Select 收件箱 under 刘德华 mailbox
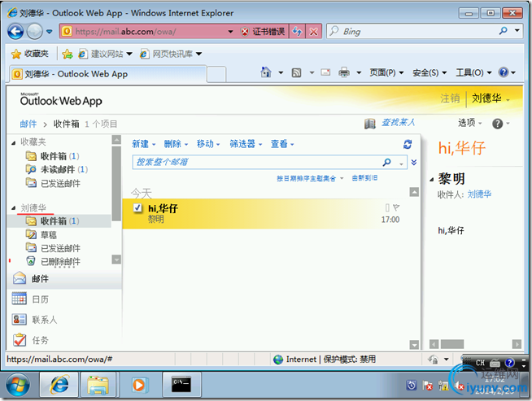This screenshot has width=532, height=401. 59,221
